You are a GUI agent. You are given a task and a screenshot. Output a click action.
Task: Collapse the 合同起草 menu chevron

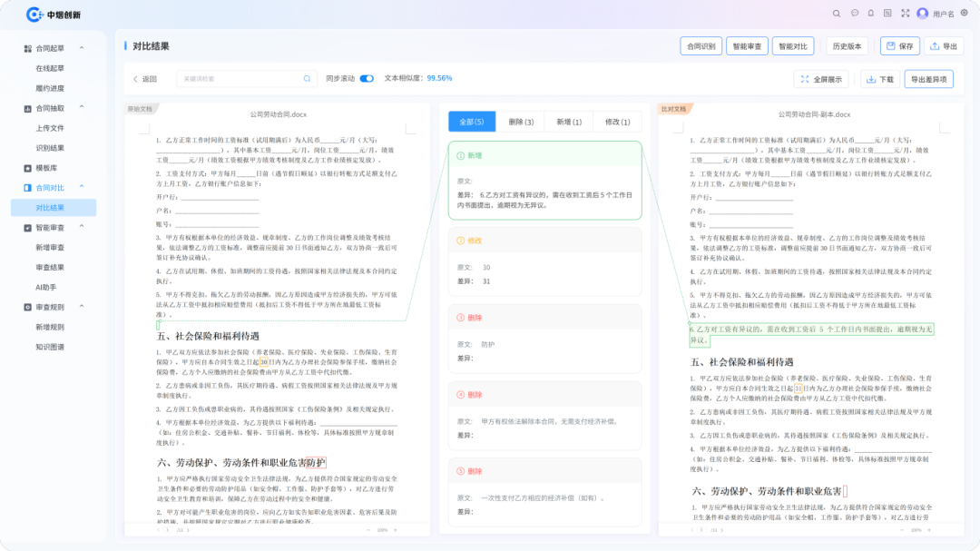coord(82,47)
